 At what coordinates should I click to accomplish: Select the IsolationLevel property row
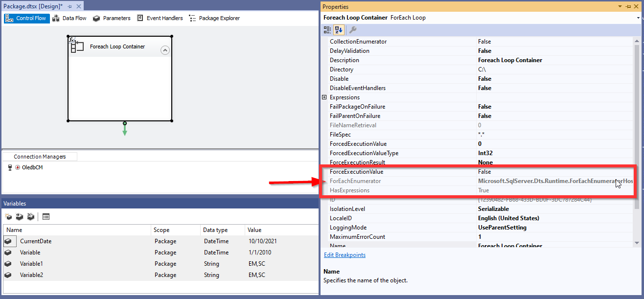point(480,209)
